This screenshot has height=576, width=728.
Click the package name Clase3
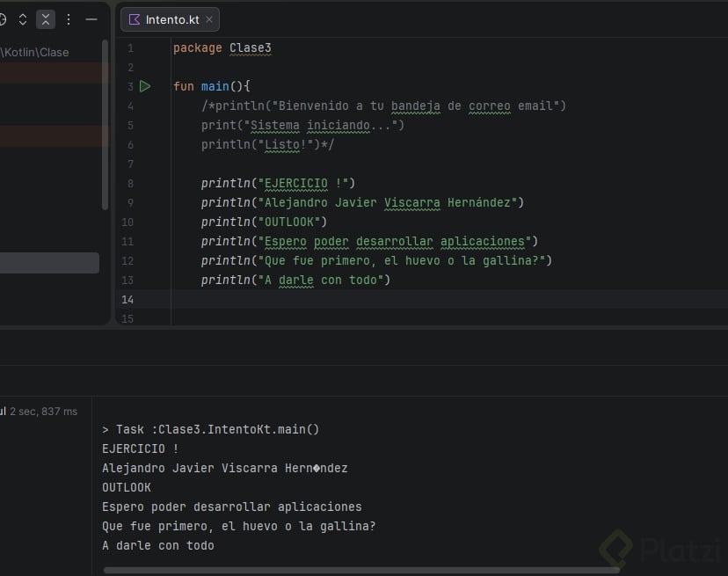tap(251, 47)
